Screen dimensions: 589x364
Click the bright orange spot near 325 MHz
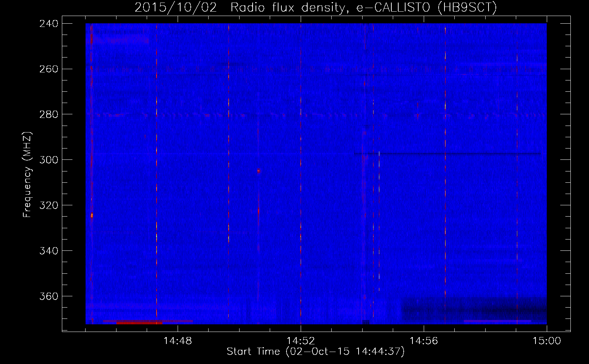tap(92, 215)
